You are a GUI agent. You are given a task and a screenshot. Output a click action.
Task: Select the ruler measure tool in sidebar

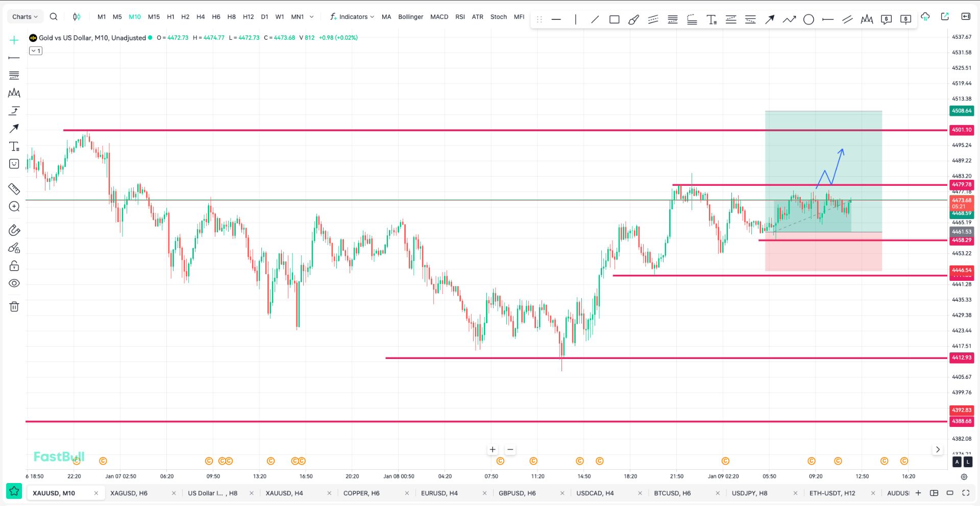(x=14, y=189)
